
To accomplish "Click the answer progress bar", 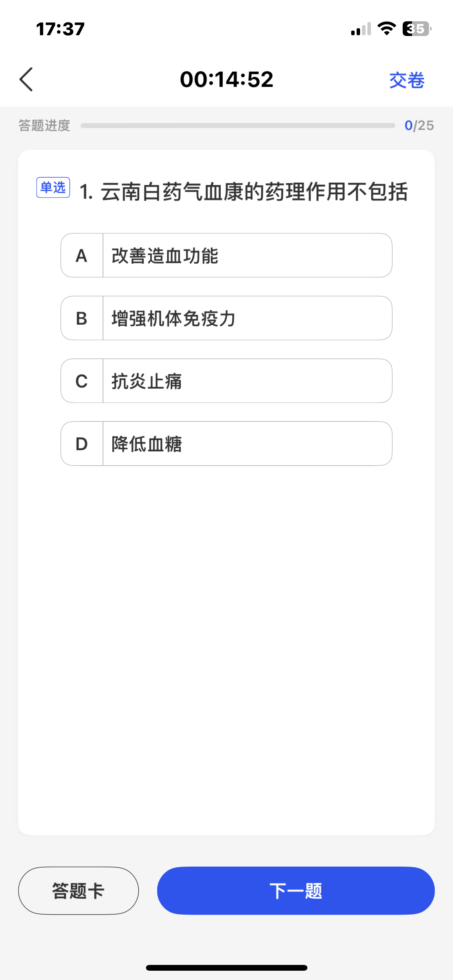I will click(x=238, y=125).
